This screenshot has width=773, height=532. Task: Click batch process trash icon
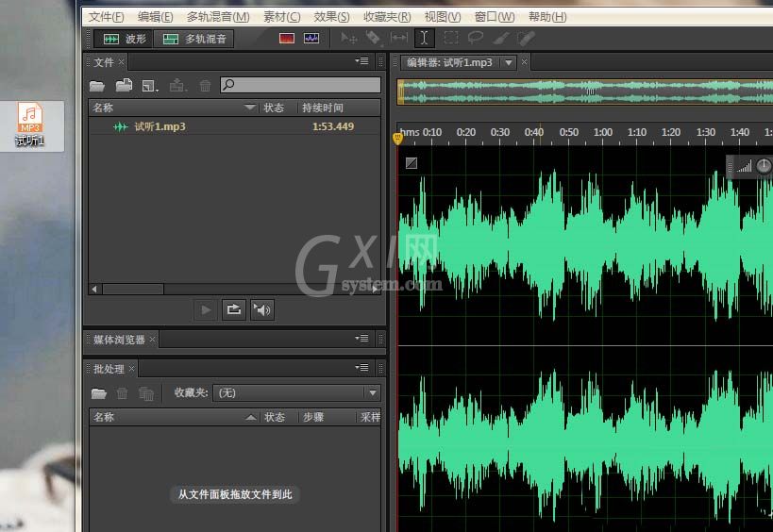(123, 393)
